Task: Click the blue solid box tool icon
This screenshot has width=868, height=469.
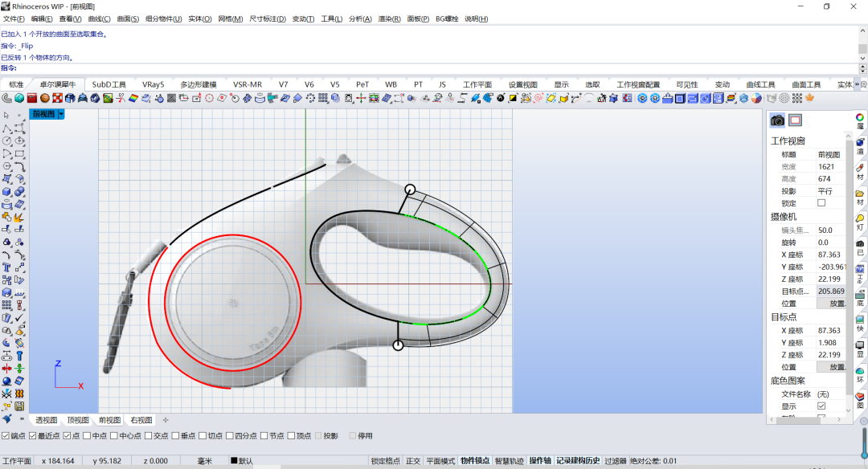Action: coord(6,191)
